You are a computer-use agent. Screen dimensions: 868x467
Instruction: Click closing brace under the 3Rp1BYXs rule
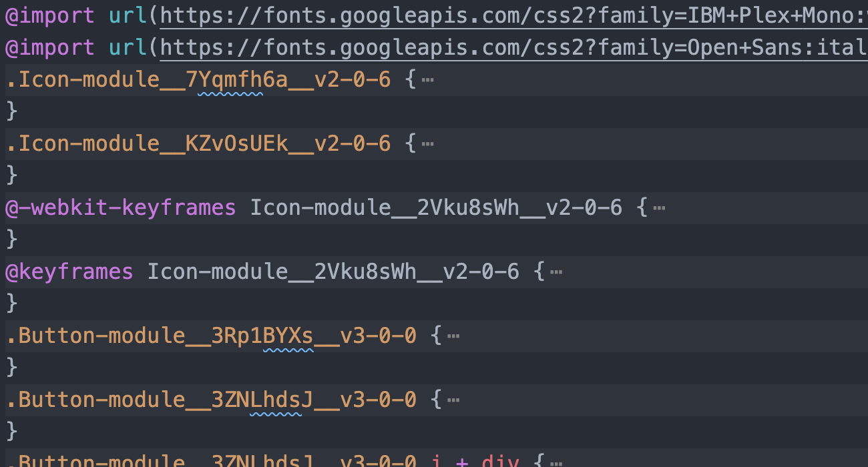coord(11,367)
